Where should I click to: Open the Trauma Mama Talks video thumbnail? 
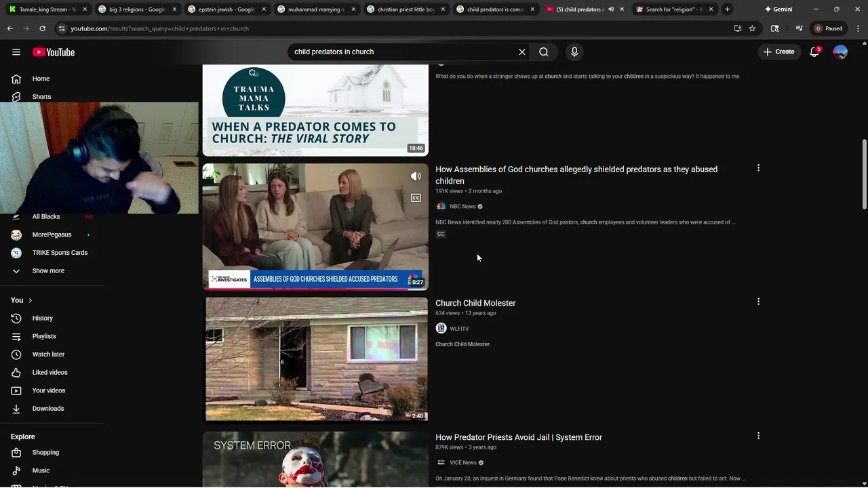(x=315, y=110)
